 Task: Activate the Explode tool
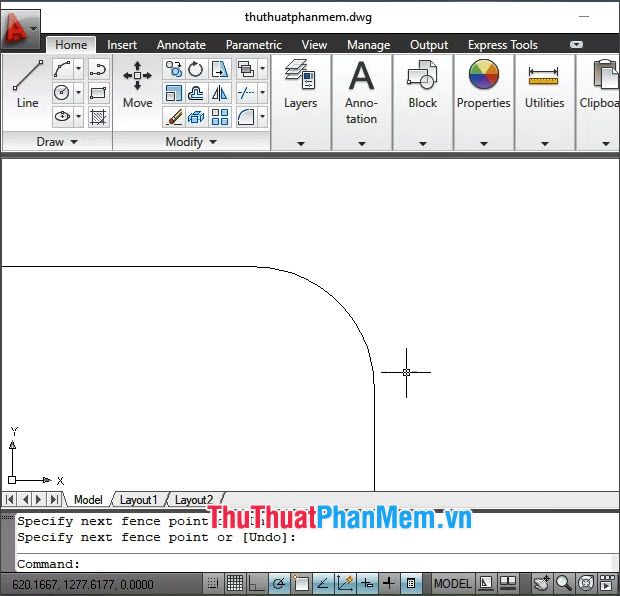pos(196,117)
